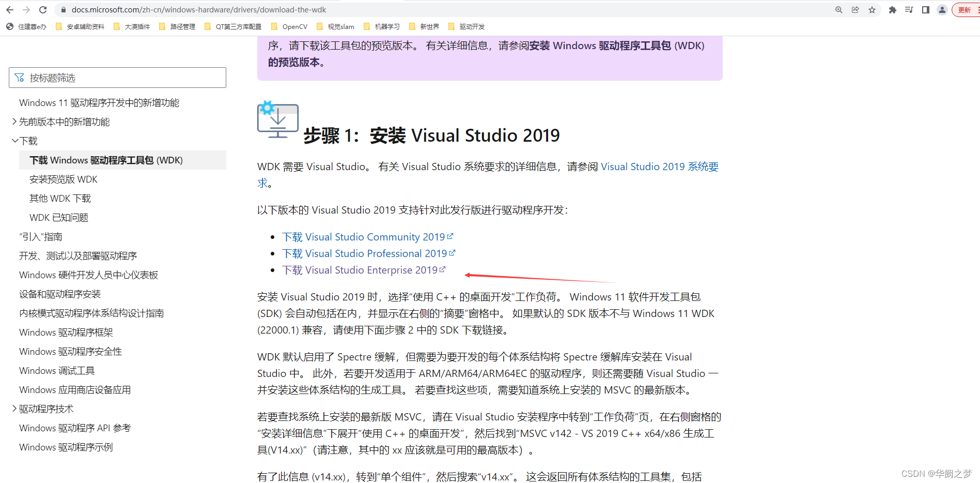The width and height of the screenshot is (980, 483).
Task: Open 安装预览版 WDK page
Action: 64,179
